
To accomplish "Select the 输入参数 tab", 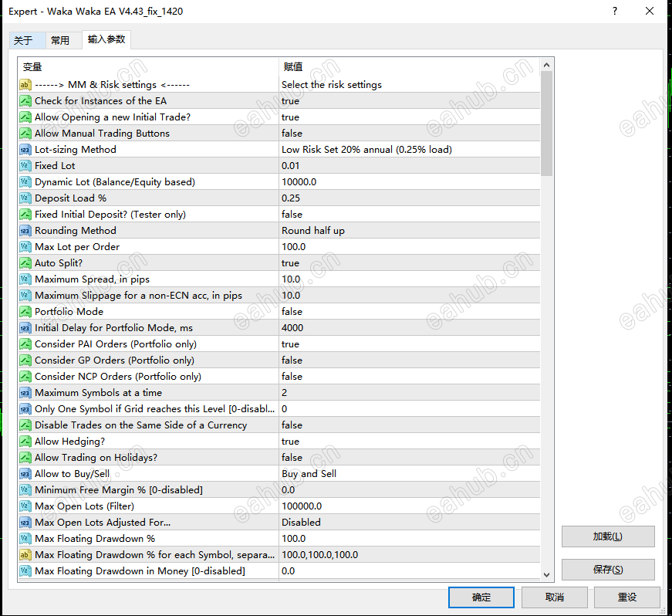I will (x=106, y=39).
